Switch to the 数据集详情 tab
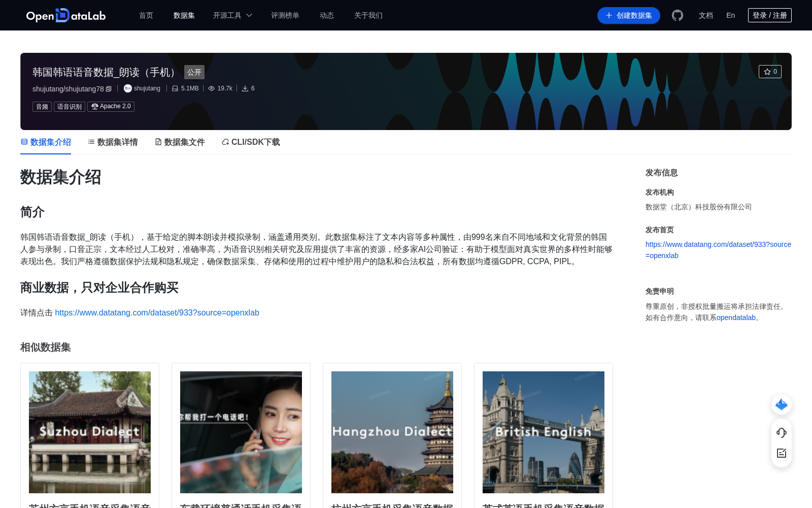Image resolution: width=812 pixels, height=508 pixels. [x=113, y=142]
